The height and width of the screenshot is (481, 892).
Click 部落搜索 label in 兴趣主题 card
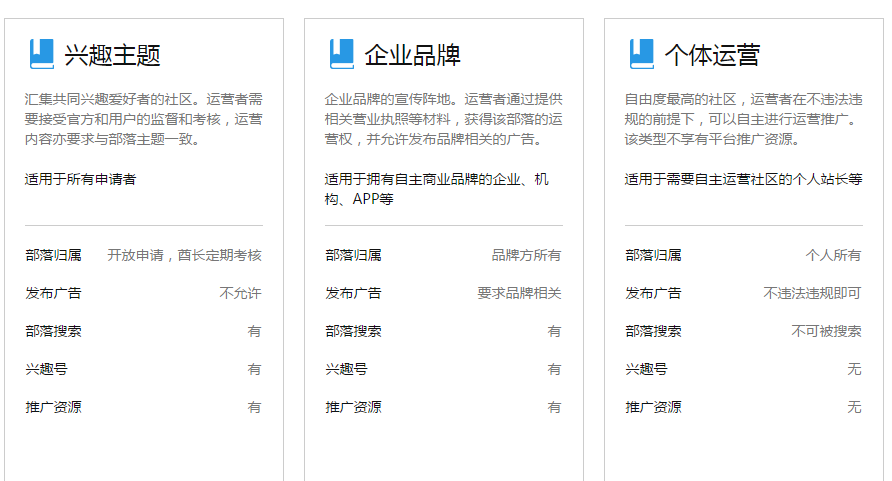53,331
